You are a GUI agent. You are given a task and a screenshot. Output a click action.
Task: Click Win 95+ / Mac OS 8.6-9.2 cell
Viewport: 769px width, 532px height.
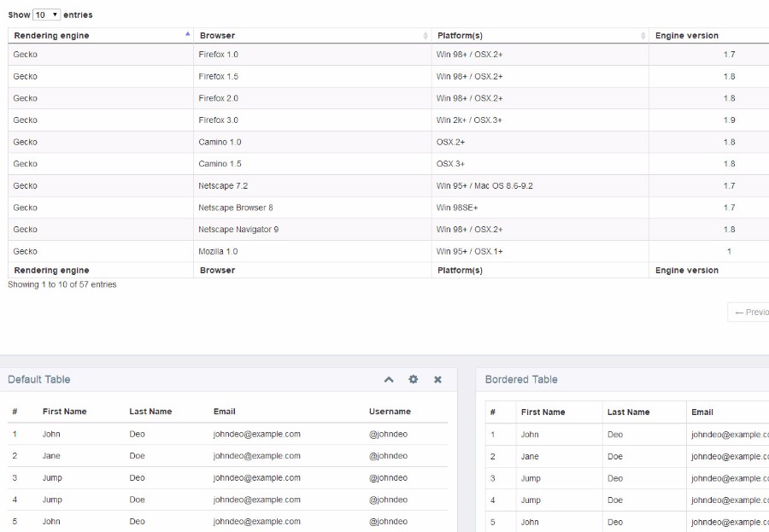[540, 186]
